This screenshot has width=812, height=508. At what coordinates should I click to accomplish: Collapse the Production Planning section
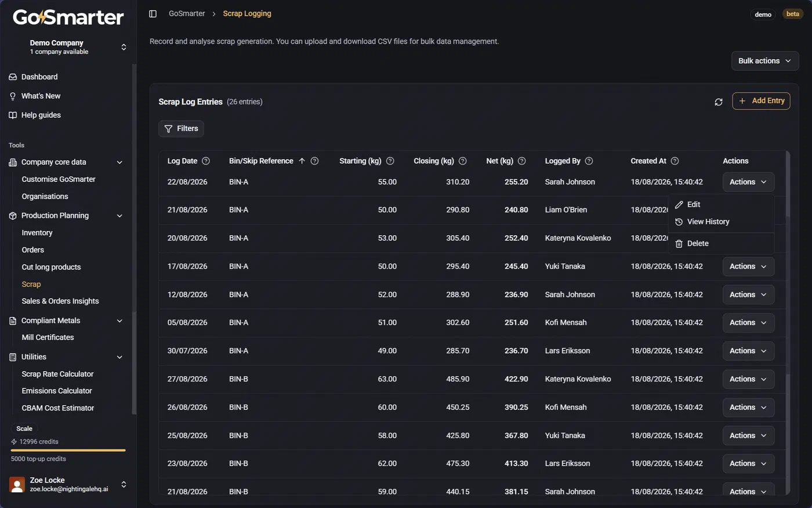tap(119, 216)
